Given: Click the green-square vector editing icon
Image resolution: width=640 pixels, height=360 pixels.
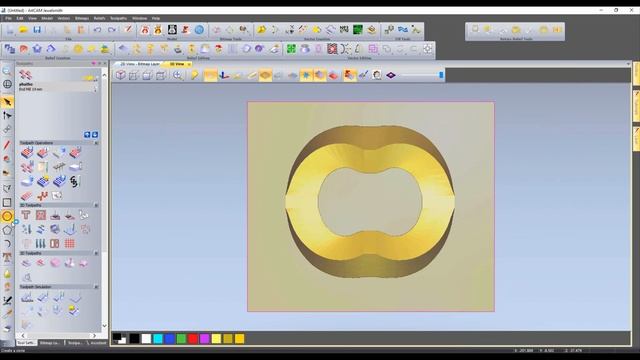Looking at the screenshot, I should point(291,49).
